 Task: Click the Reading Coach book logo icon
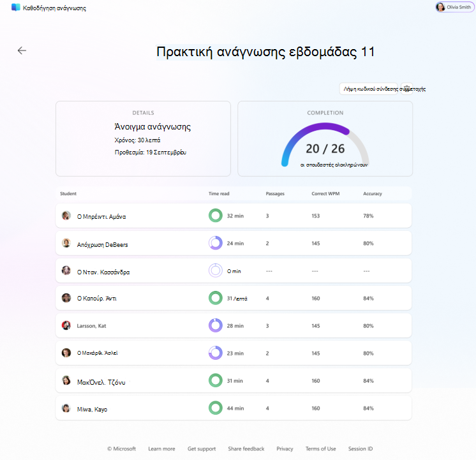click(x=15, y=8)
